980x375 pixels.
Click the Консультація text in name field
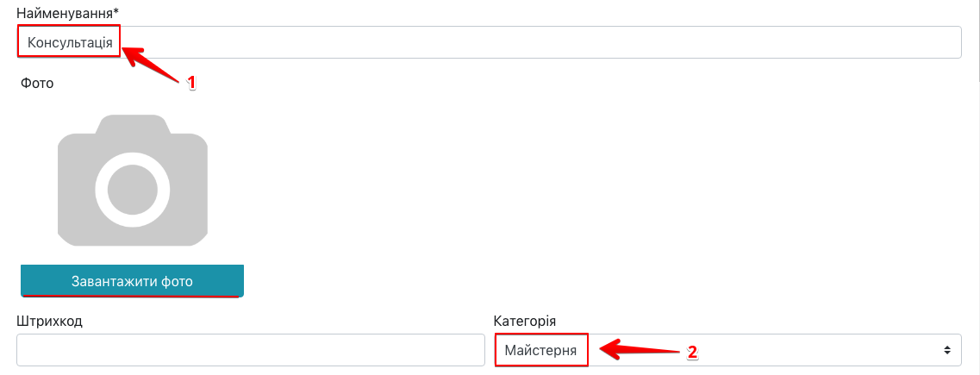click(70, 42)
